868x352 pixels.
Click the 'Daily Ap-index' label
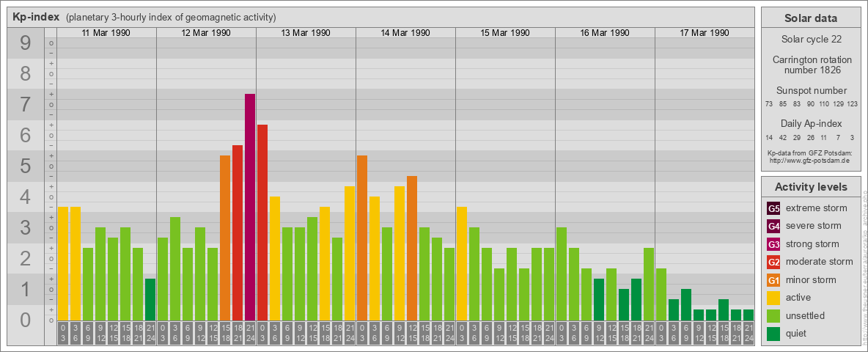pyautogui.click(x=811, y=124)
